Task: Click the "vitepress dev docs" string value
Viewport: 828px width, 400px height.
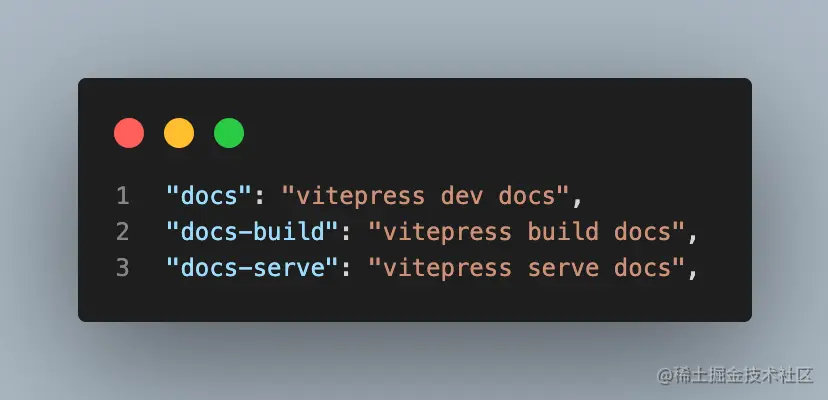Action: click(x=426, y=196)
